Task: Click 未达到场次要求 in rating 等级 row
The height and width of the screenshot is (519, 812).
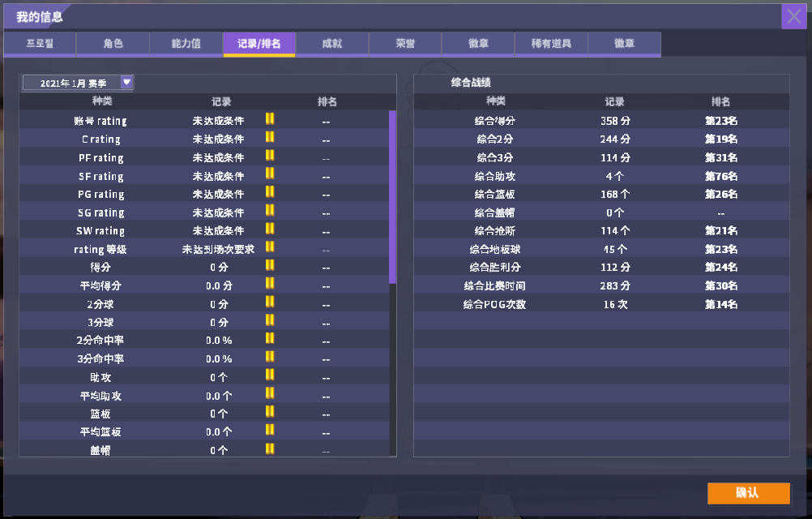Action: [x=218, y=249]
